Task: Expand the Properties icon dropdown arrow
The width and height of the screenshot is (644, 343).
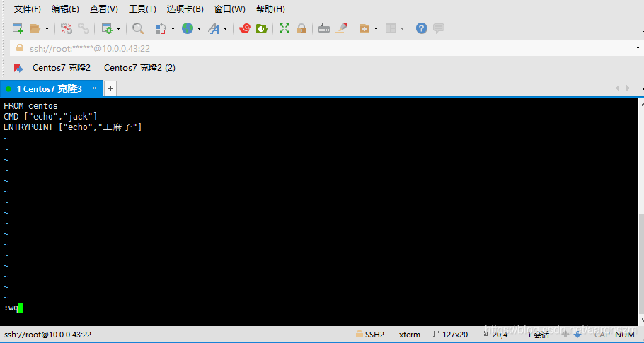Action: [118, 28]
